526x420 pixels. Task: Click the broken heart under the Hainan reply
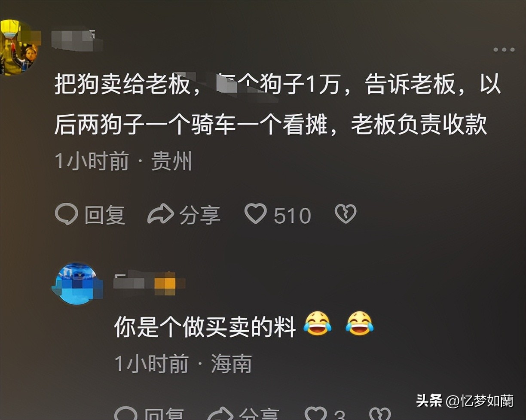(380, 414)
